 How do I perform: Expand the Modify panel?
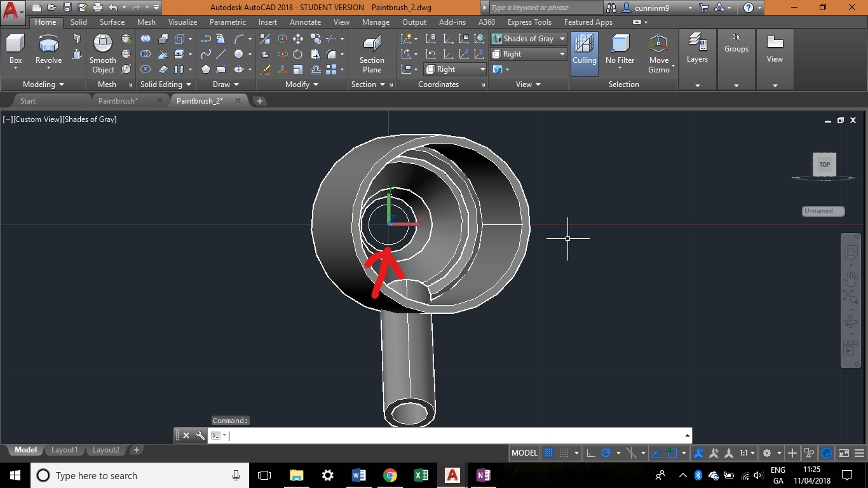pos(301,85)
